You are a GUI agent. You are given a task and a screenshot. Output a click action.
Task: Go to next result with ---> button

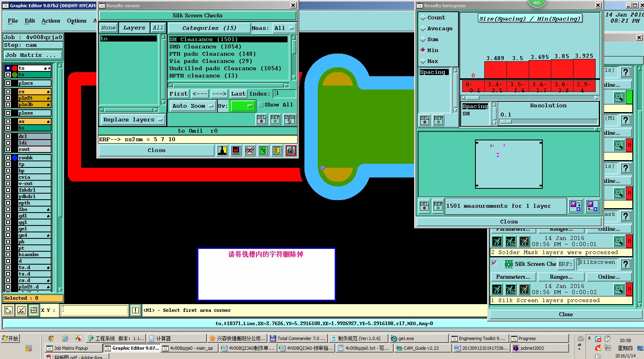(x=219, y=94)
